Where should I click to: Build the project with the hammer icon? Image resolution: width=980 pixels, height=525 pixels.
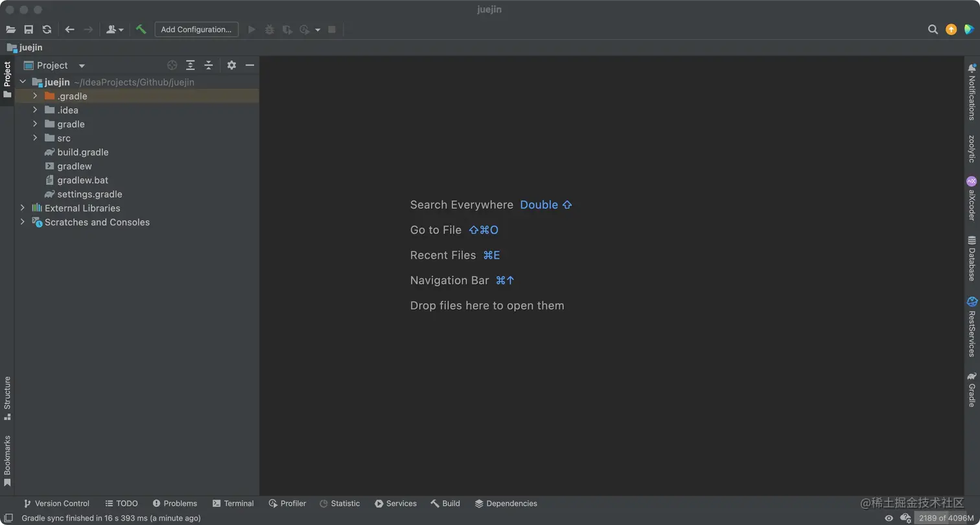coord(141,29)
